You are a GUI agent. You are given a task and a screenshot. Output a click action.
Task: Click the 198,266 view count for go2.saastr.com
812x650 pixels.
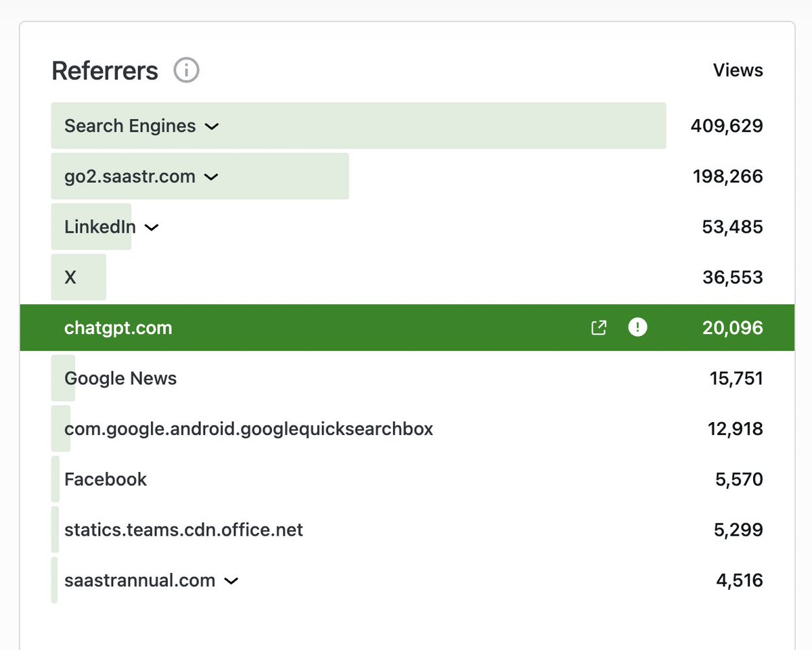tap(727, 177)
